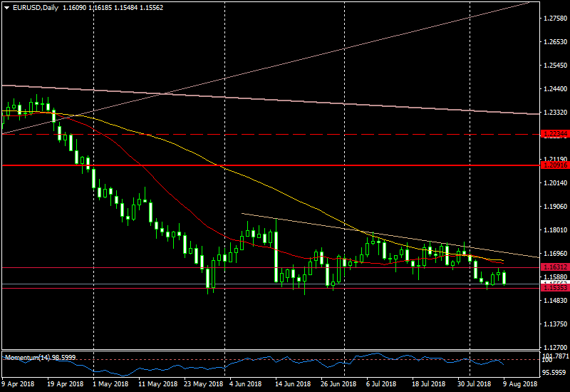Screen dimensions: 570x392
Task: Select the 1.16312 price tag on axis
Action: click(x=554, y=267)
